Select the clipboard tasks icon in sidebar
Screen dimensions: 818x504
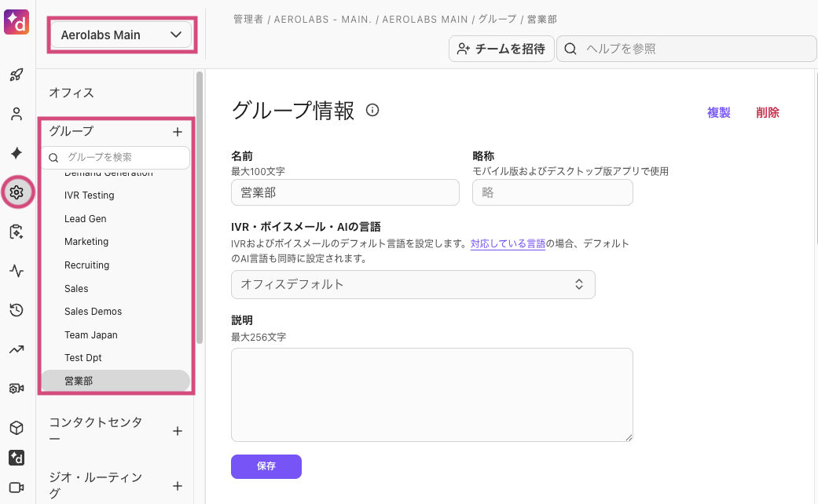tap(17, 232)
